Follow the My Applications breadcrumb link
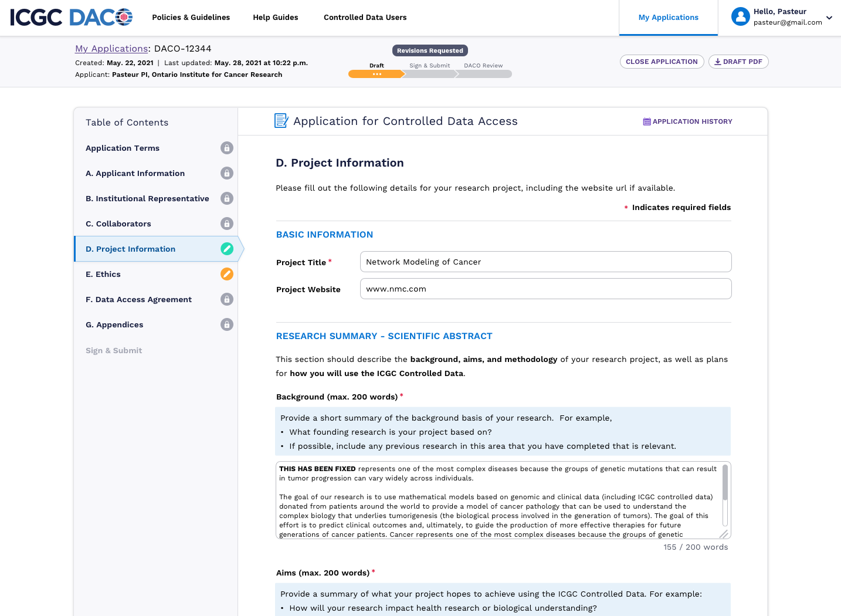Screen dimensions: 841x616 (x=111, y=49)
